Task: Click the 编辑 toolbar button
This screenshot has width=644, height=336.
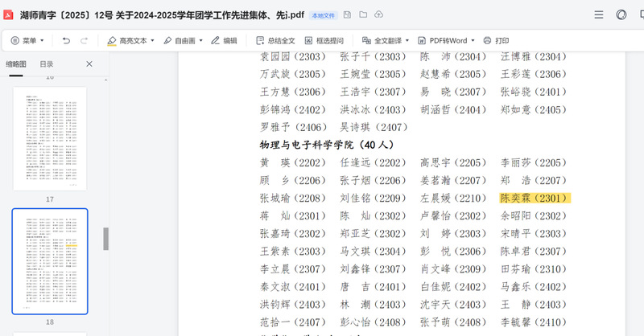Action: (223, 40)
